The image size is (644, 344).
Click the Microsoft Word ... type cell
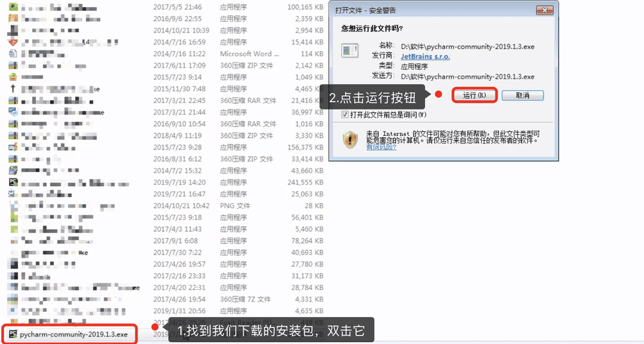(x=249, y=54)
